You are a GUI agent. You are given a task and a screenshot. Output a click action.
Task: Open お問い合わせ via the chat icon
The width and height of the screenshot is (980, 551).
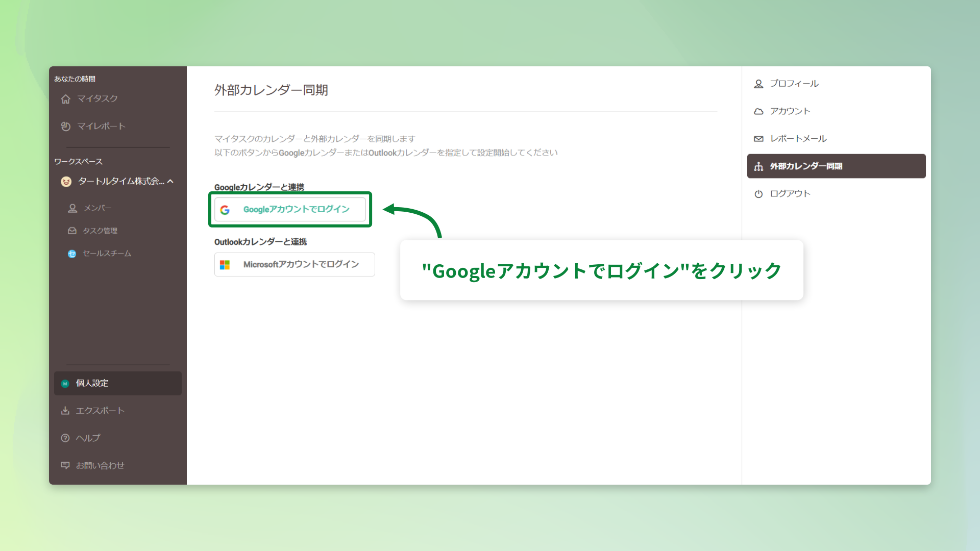65,465
